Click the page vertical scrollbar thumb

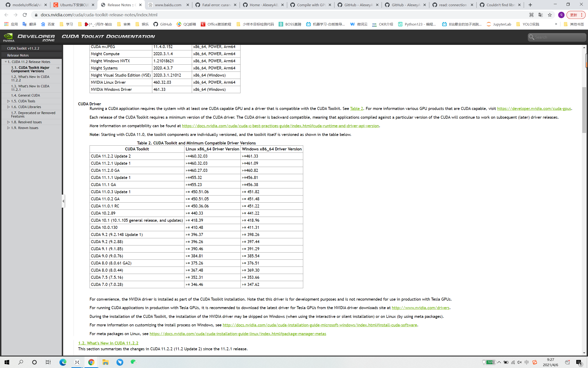(x=584, y=110)
